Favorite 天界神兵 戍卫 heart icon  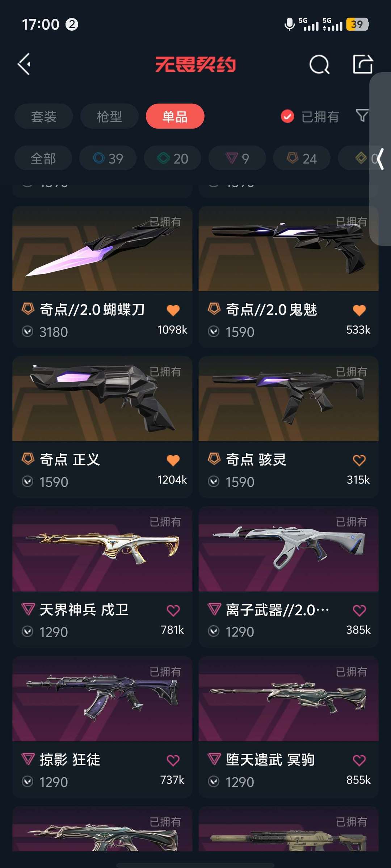pos(173,610)
